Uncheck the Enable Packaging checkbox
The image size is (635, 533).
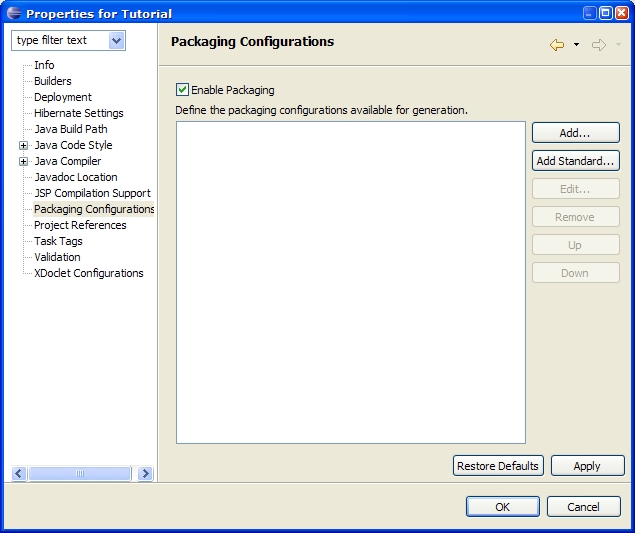point(182,90)
